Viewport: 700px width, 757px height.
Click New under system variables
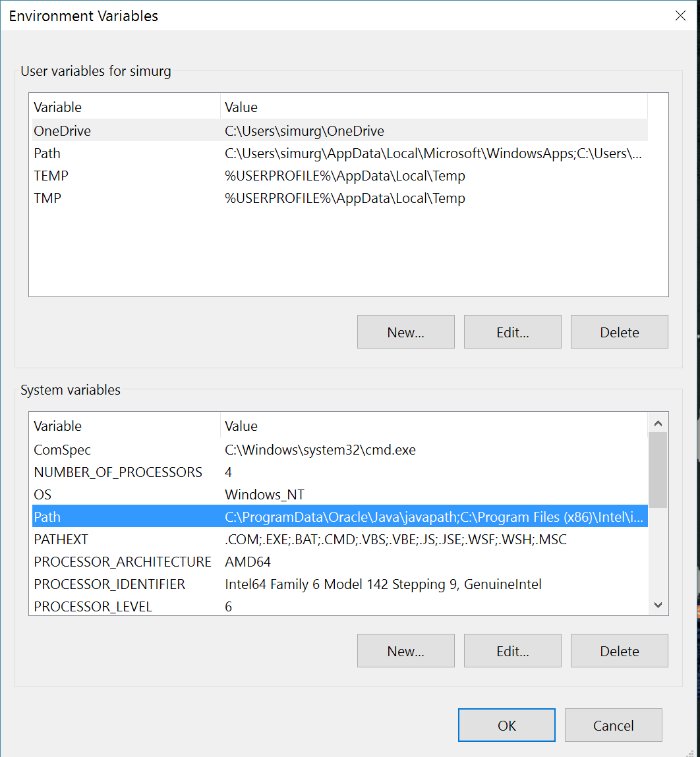point(405,650)
